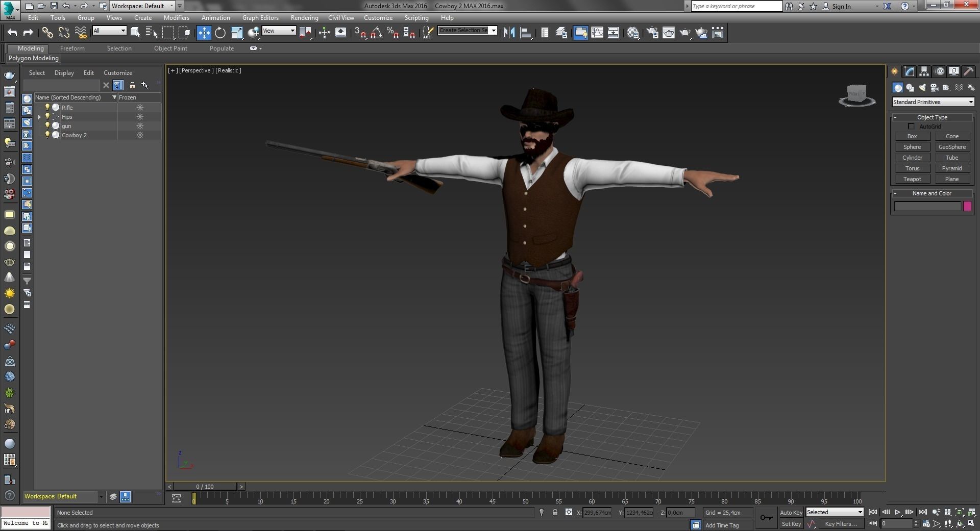Switch to the Freeform ribbon tab
980x531 pixels.
point(72,48)
